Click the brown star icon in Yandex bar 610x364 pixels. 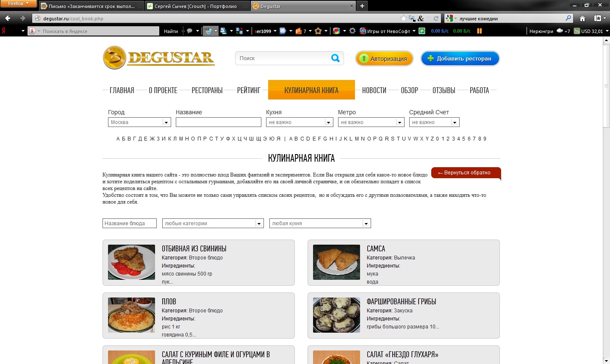pyautogui.click(x=318, y=31)
